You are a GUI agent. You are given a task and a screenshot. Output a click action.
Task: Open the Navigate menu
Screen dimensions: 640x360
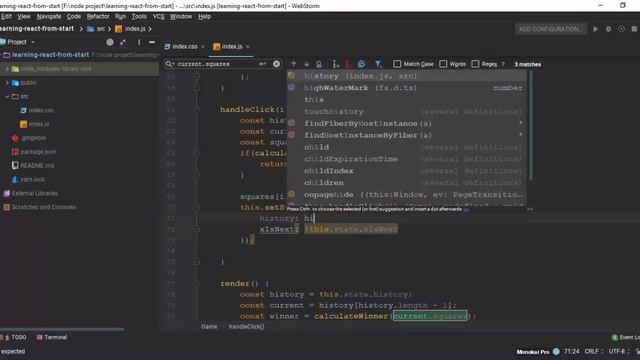point(49,17)
